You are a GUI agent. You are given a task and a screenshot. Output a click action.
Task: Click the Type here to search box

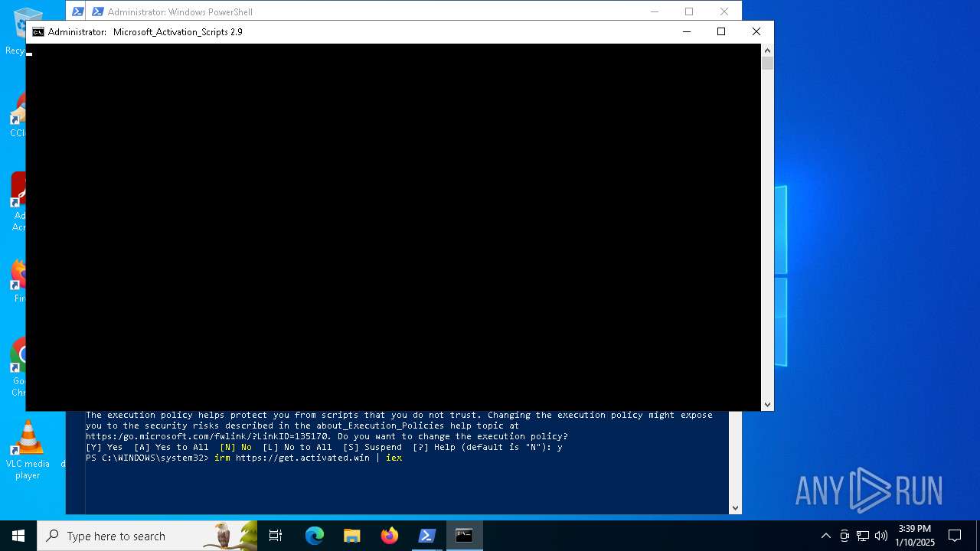(147, 536)
